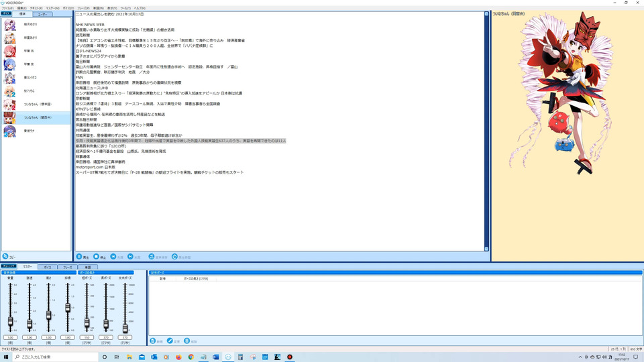Click the 再生 playback button

coord(83,257)
